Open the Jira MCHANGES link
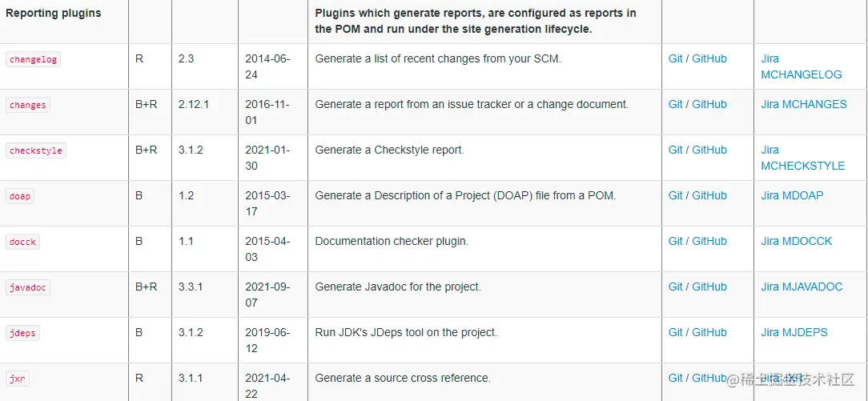 [804, 104]
